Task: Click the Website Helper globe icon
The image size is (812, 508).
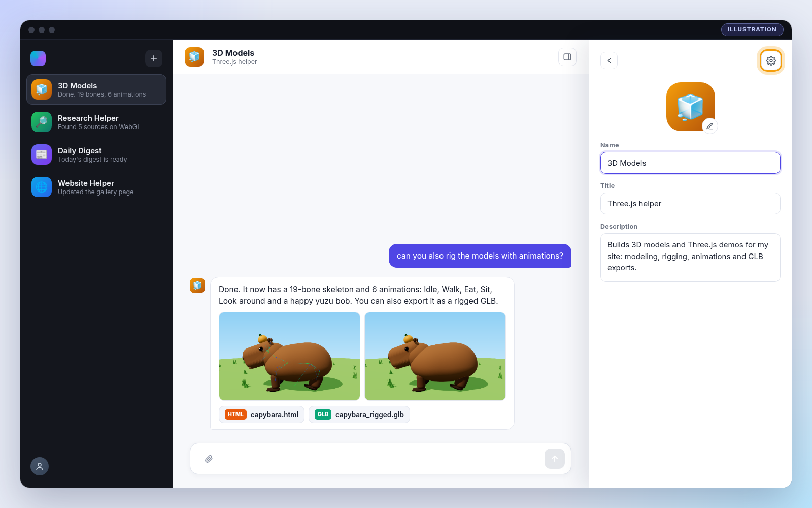Action: (42, 187)
